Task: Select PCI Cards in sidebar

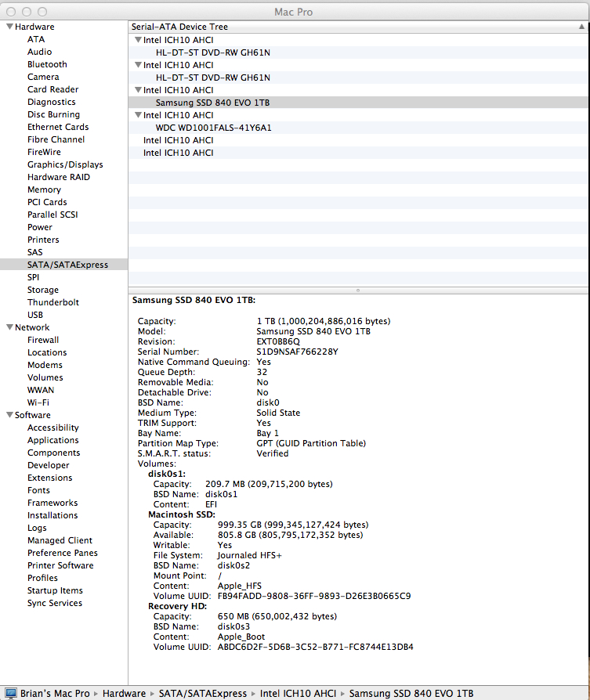Action: (x=47, y=202)
